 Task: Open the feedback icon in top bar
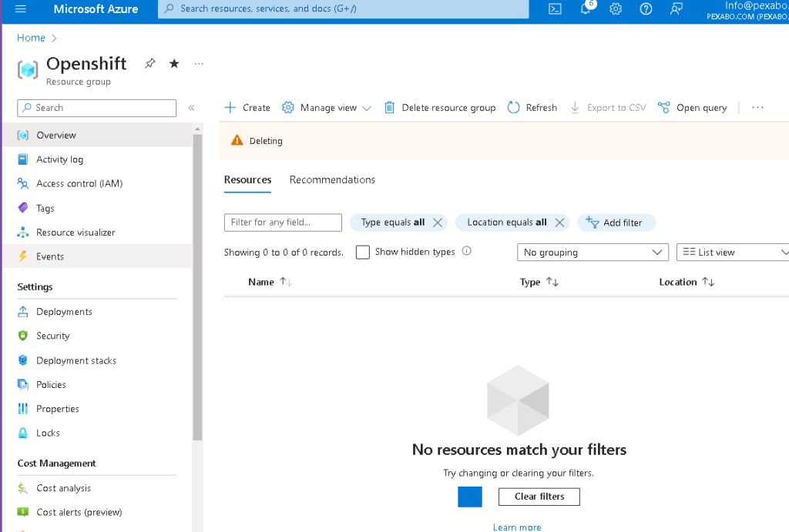[677, 9]
